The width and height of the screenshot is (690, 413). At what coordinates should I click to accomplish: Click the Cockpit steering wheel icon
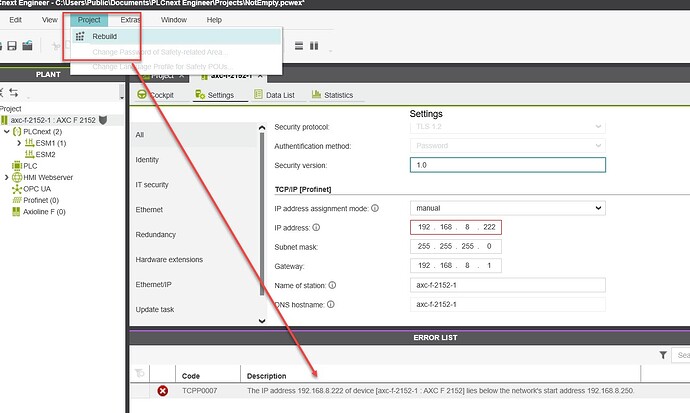pyautogui.click(x=142, y=94)
